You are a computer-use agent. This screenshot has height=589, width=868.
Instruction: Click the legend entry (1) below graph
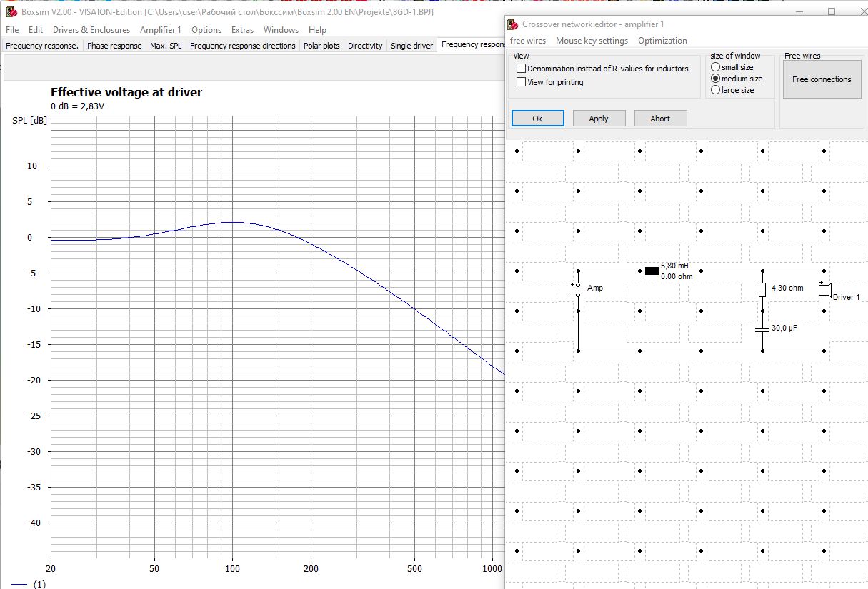pyautogui.click(x=29, y=584)
